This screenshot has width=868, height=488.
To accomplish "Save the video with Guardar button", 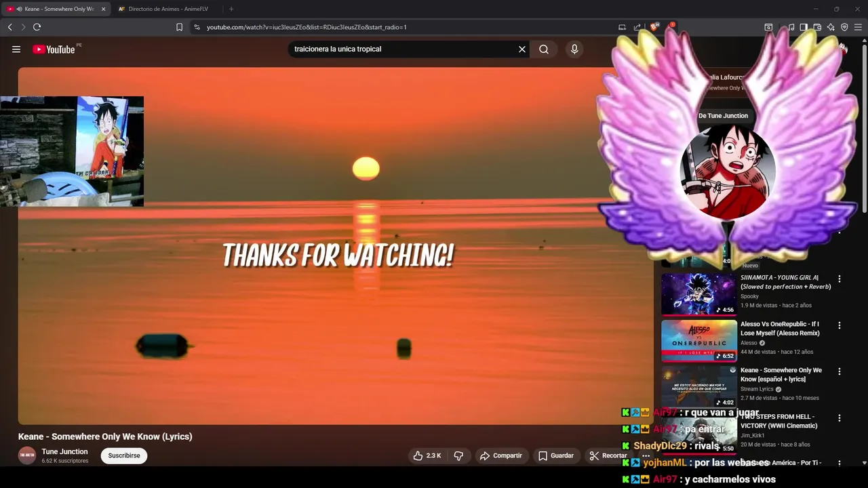I will tap(556, 455).
